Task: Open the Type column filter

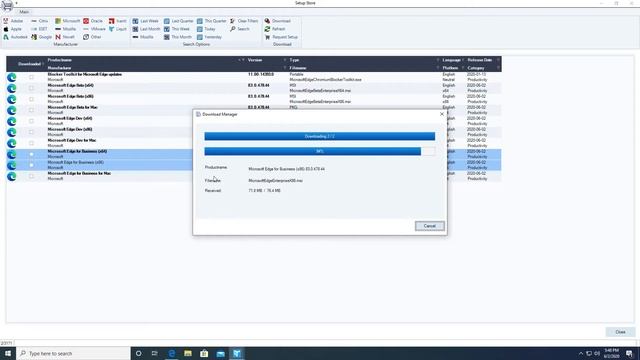Action: [438, 60]
